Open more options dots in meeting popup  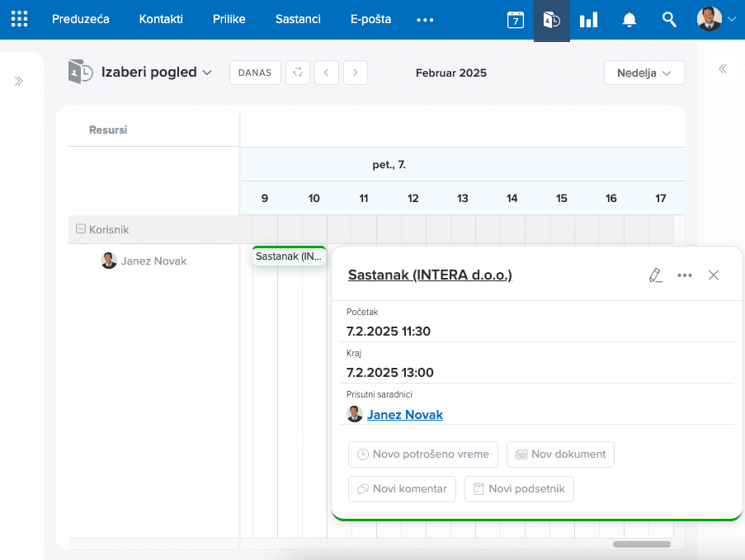pos(684,275)
